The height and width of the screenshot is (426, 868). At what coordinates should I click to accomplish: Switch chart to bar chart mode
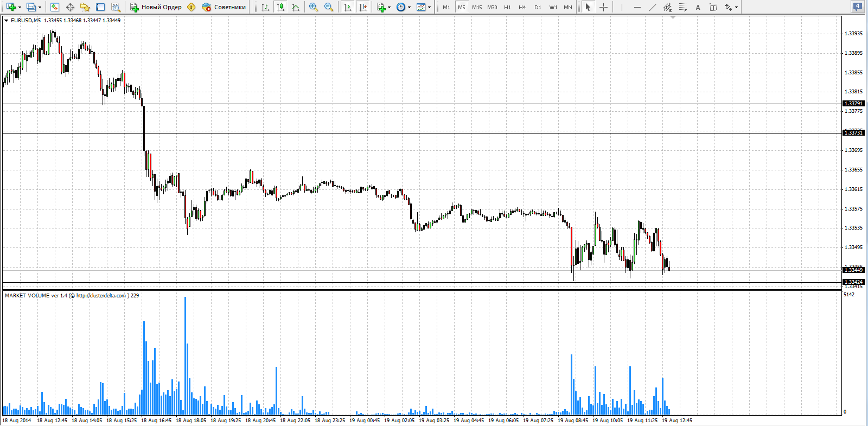pyautogui.click(x=265, y=7)
